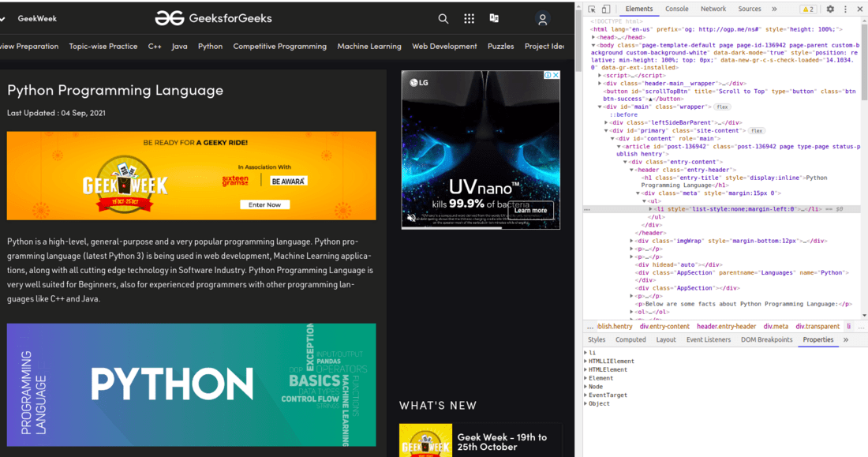Click the AdChoices info icon
868x457 pixels.
click(548, 75)
